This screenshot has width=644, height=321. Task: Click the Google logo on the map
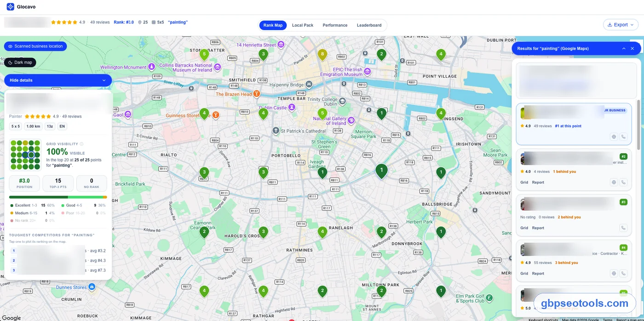pos(11,318)
